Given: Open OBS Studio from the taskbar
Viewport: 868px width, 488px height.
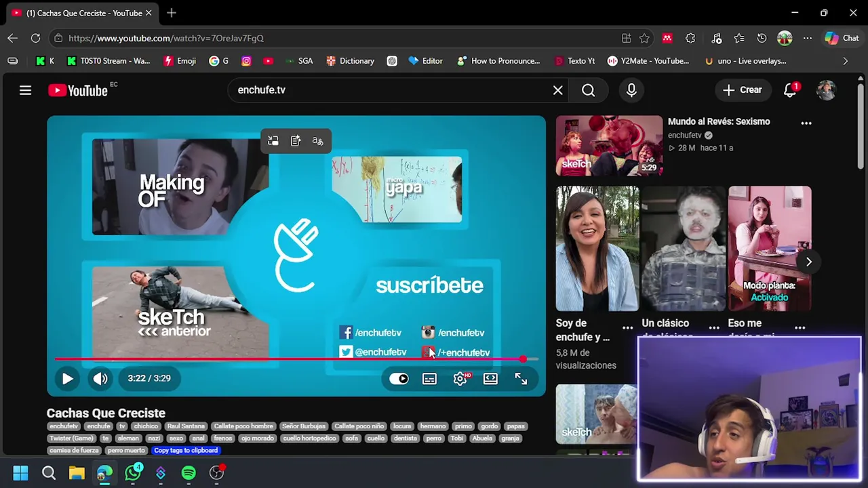Looking at the screenshot, I should point(216,473).
